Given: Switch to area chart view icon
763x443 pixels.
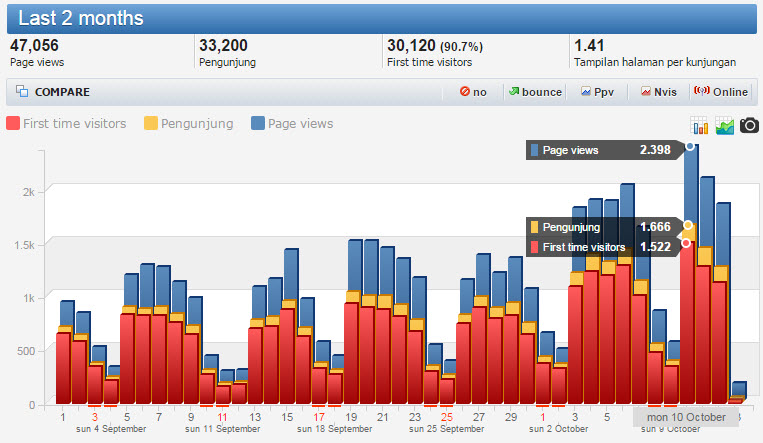Looking at the screenshot, I should click(725, 126).
